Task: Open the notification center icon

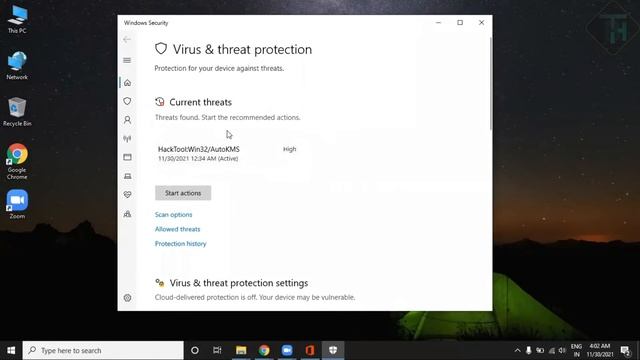Action: point(625,351)
